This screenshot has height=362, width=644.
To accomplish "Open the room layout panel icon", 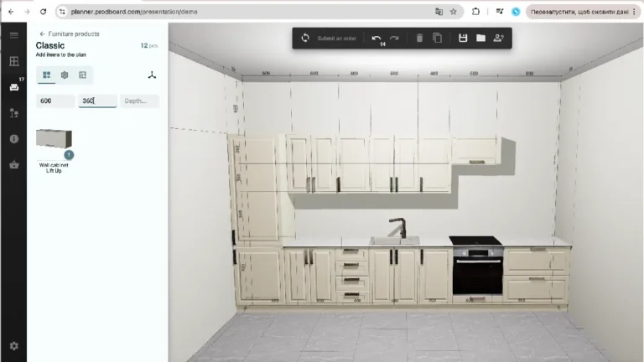I will (x=13, y=61).
